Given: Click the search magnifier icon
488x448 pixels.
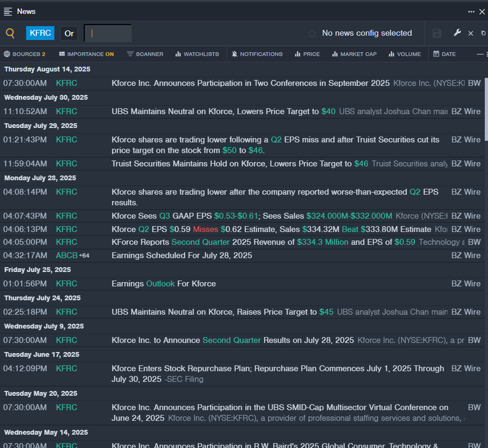Looking at the screenshot, I should click(10, 33).
